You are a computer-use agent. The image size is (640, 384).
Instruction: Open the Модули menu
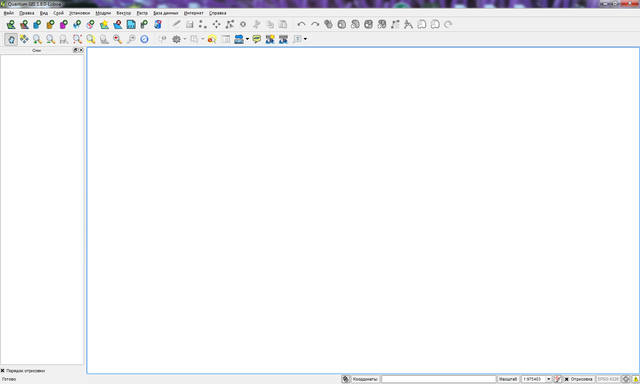tap(103, 13)
